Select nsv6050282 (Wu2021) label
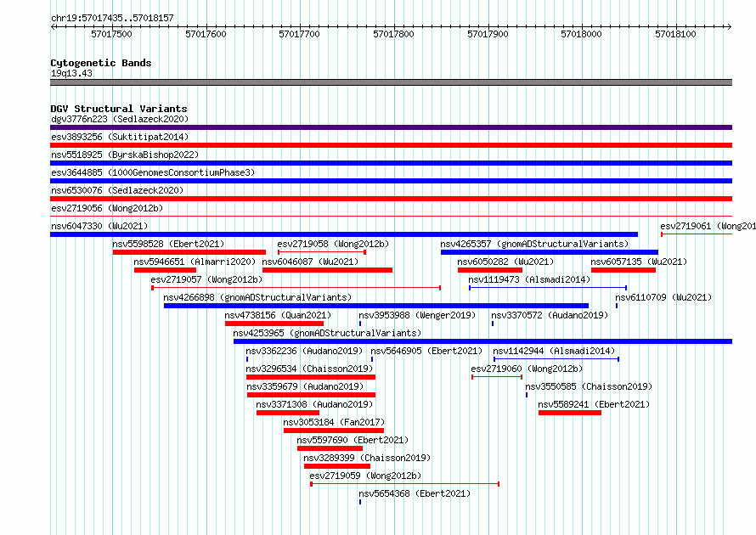This screenshot has height=535, width=756. coord(505,262)
